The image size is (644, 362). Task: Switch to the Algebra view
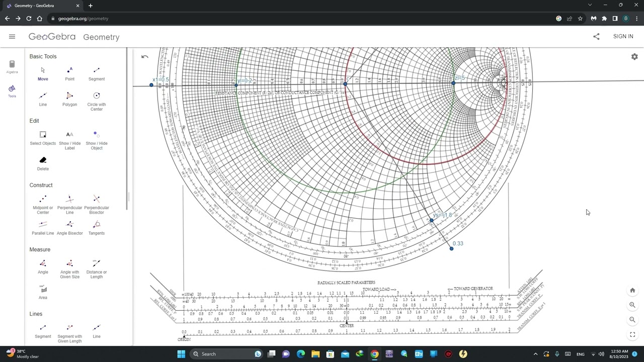(12, 66)
